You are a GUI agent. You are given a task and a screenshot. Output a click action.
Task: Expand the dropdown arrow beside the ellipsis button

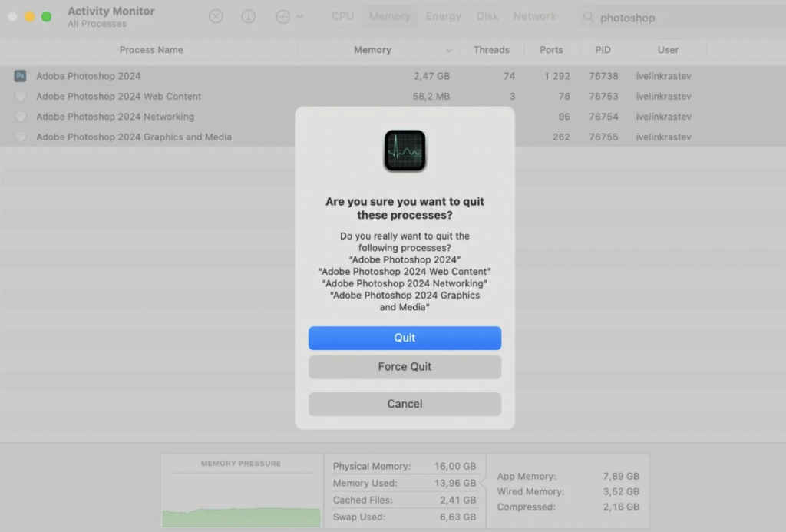point(300,16)
